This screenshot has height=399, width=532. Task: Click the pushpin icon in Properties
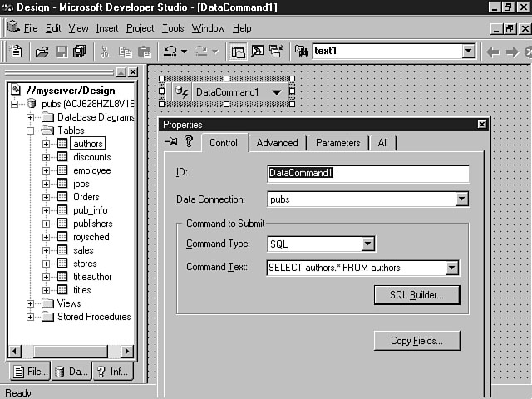coord(171,142)
